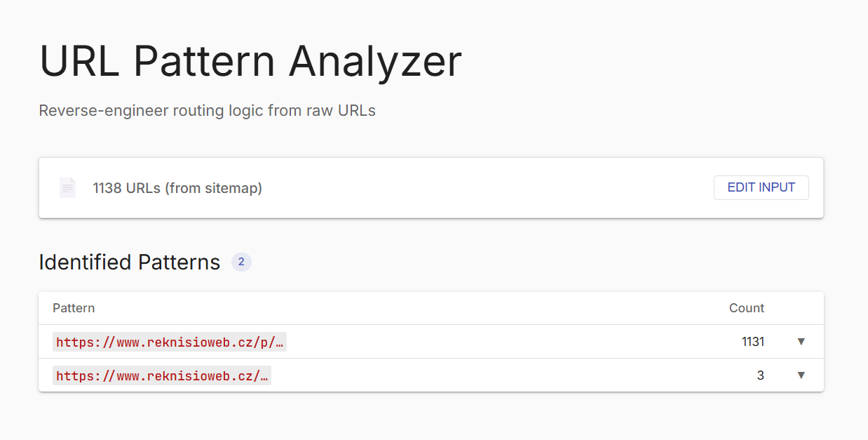Select the count value 1131

(754, 342)
